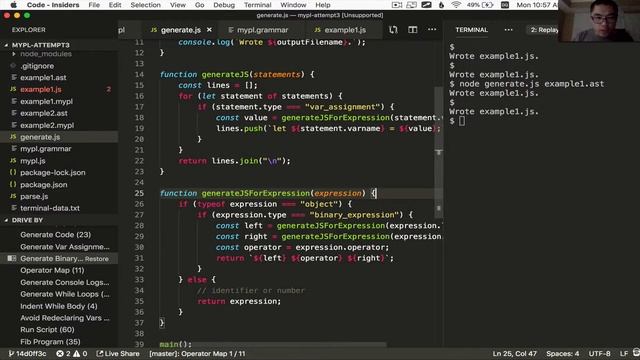
Task: Click [master]: Operator Map 1 / 11 status
Action: [197, 353]
